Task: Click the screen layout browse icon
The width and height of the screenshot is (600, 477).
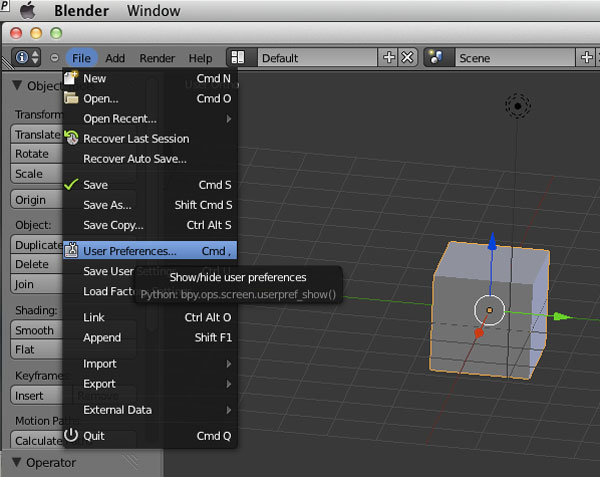Action: (x=238, y=57)
